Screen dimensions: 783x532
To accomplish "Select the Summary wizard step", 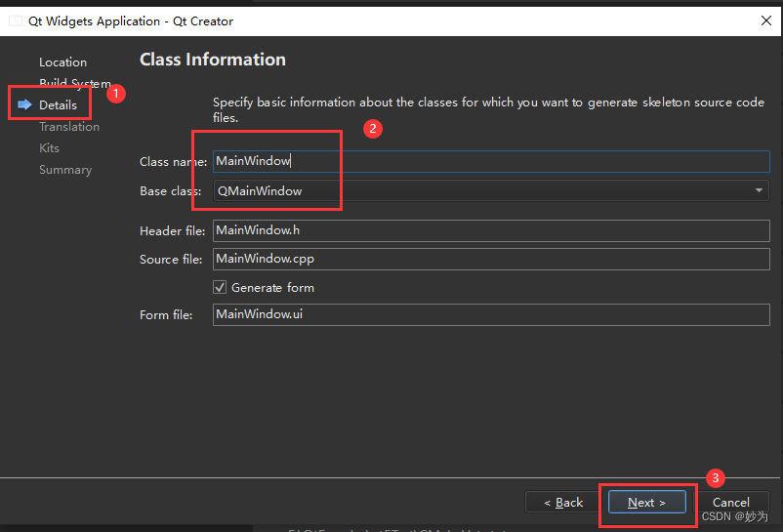I will click(x=65, y=170).
